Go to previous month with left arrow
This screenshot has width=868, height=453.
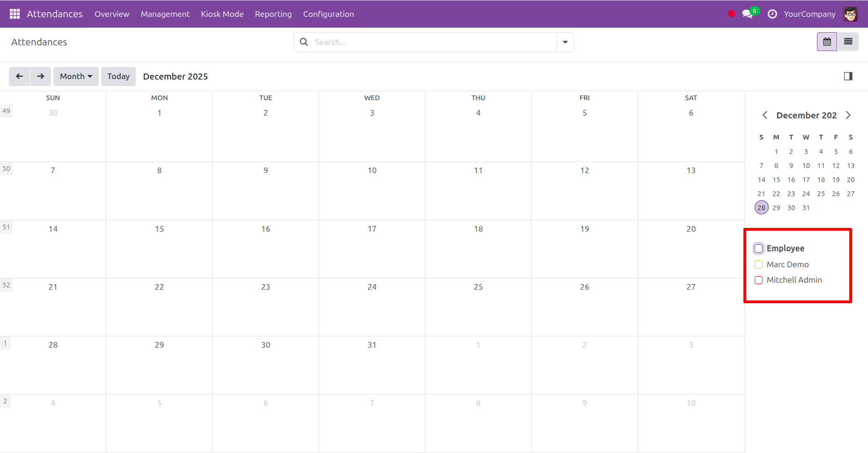(19, 76)
